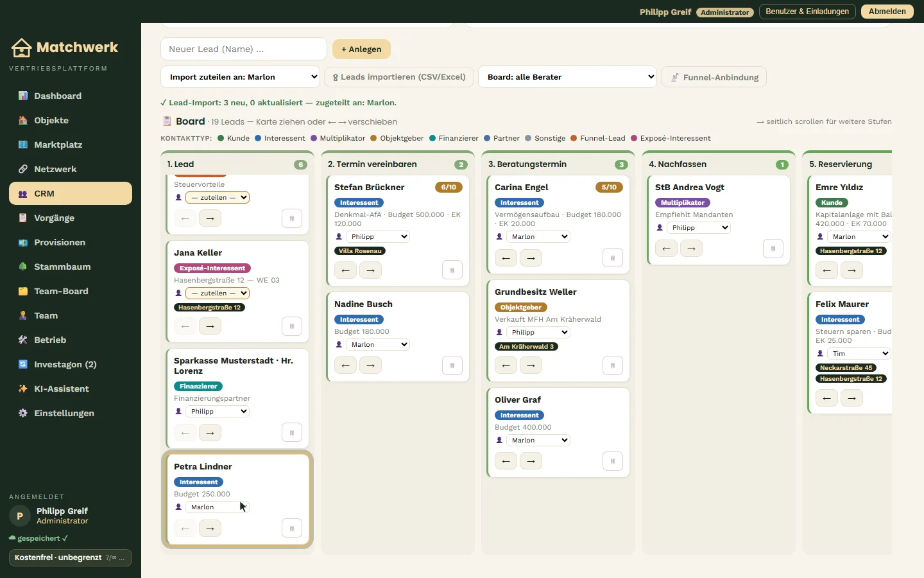Click the Netzwerk link icon
Image resolution: width=924 pixels, height=578 pixels.
click(x=23, y=169)
